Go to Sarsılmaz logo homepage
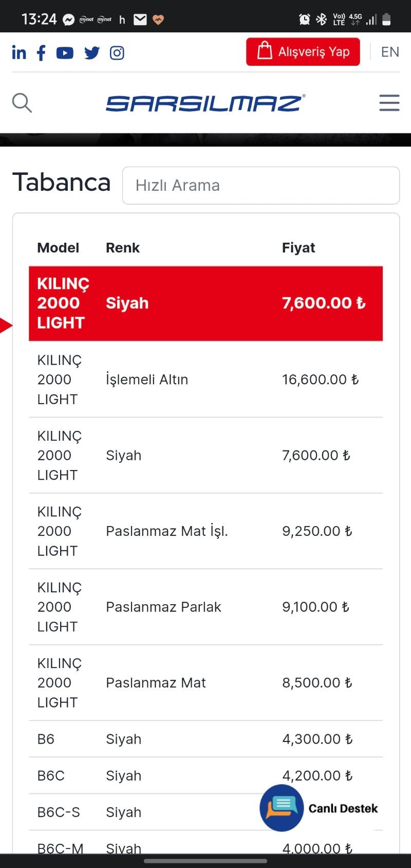 pyautogui.click(x=206, y=103)
